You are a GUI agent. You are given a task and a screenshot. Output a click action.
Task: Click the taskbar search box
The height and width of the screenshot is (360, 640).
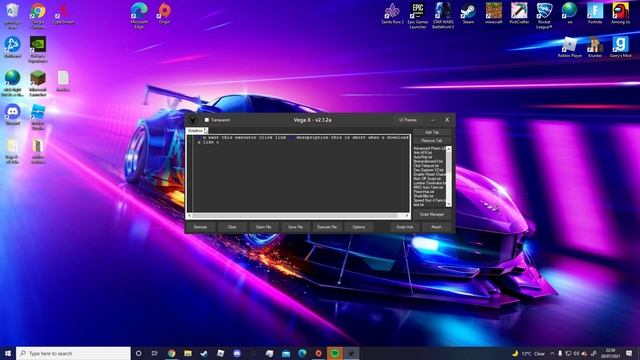[73, 353]
